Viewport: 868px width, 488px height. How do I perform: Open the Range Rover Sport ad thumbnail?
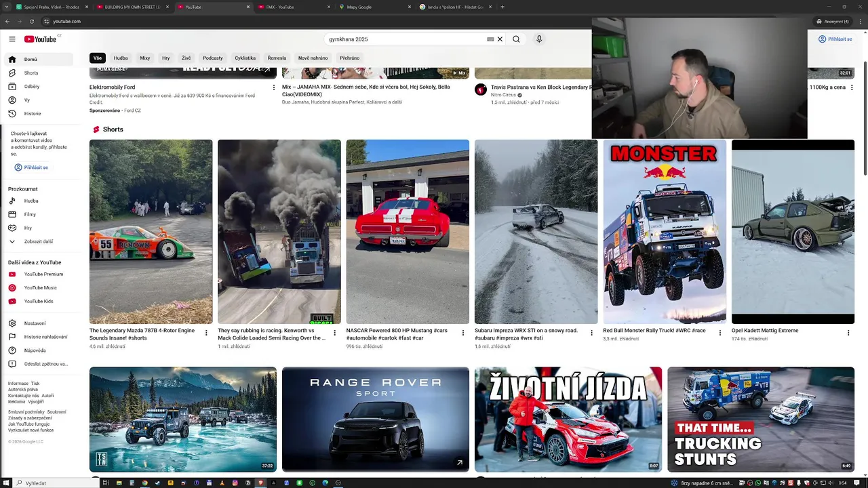(x=376, y=420)
